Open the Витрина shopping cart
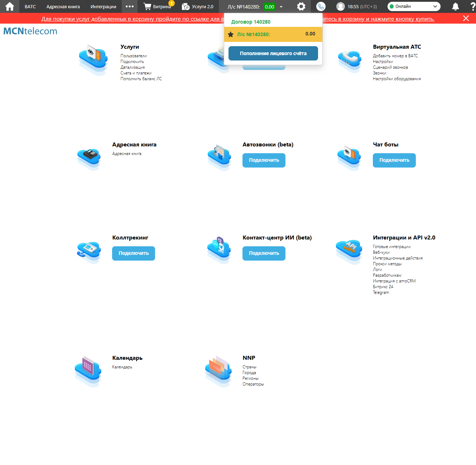476x465 pixels. tap(158, 6)
